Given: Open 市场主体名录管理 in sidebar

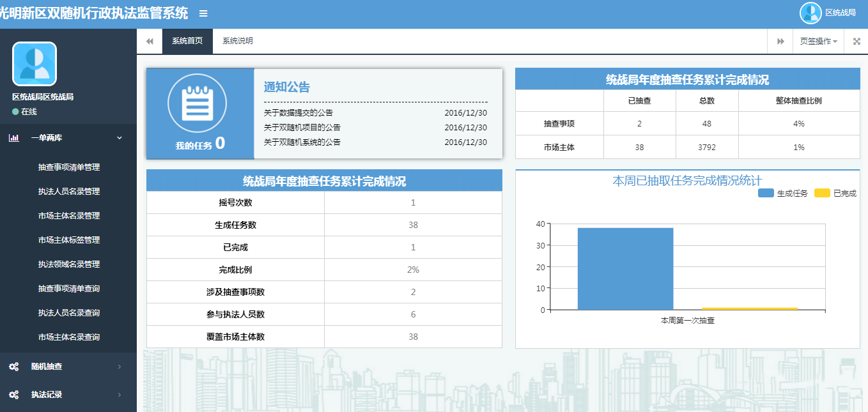Looking at the screenshot, I should 69,216.
